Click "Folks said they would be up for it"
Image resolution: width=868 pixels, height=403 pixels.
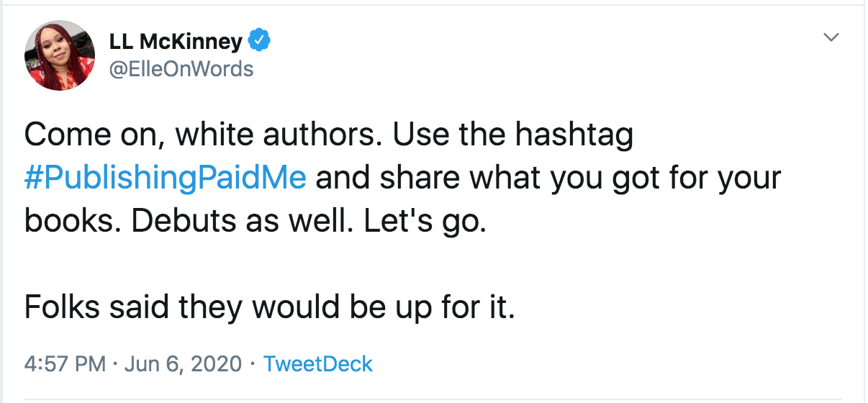click(269, 307)
